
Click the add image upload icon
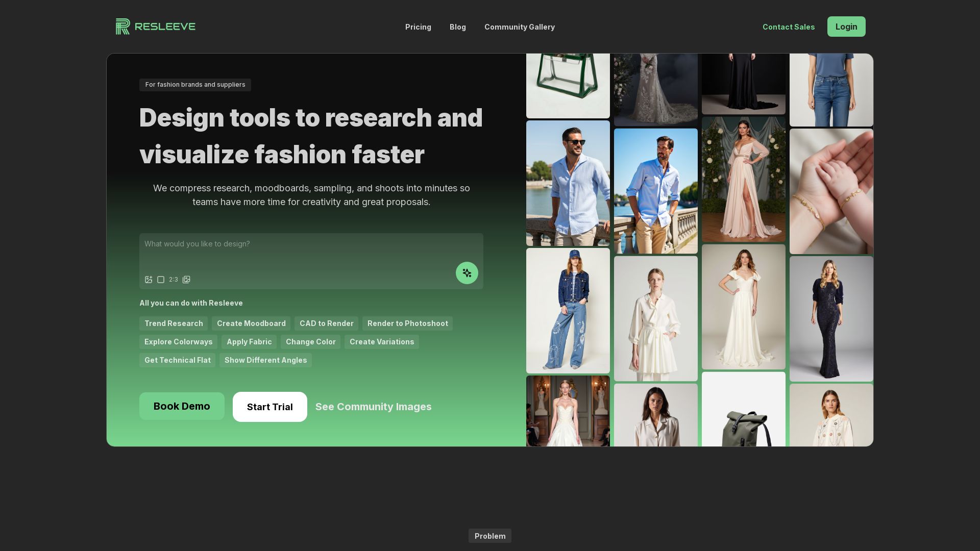[149, 280]
